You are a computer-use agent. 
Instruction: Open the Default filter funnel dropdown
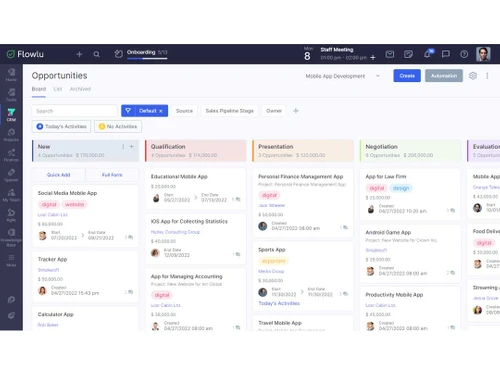click(128, 111)
